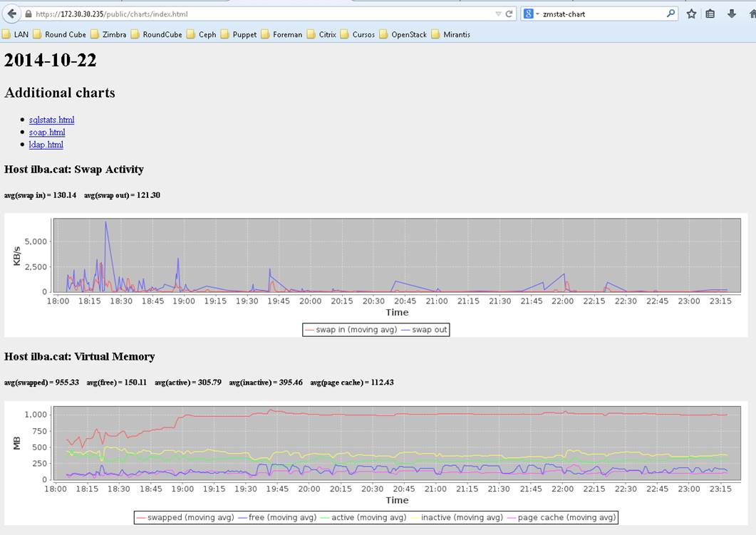Open the Foreman bookmark folder

[282, 34]
